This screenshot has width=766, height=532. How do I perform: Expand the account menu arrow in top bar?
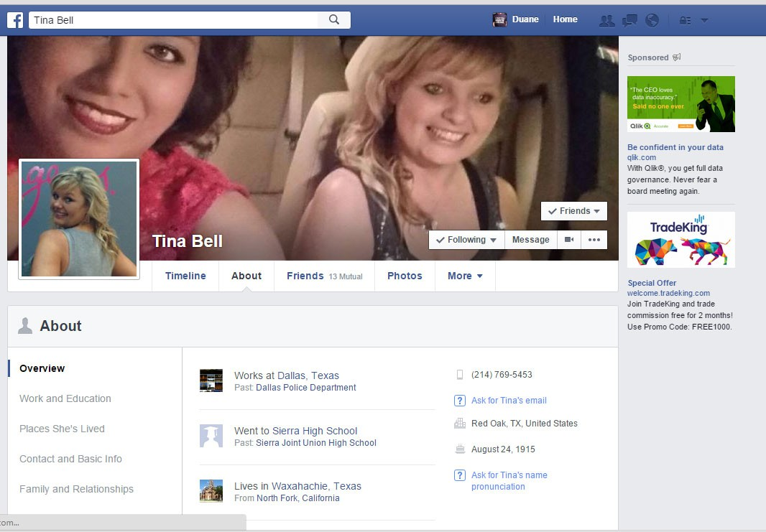tap(704, 20)
